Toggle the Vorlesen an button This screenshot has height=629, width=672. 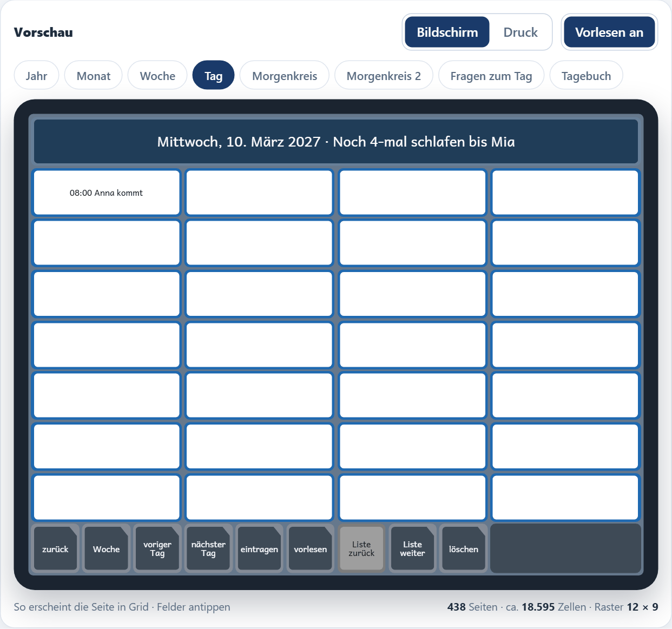click(x=609, y=32)
